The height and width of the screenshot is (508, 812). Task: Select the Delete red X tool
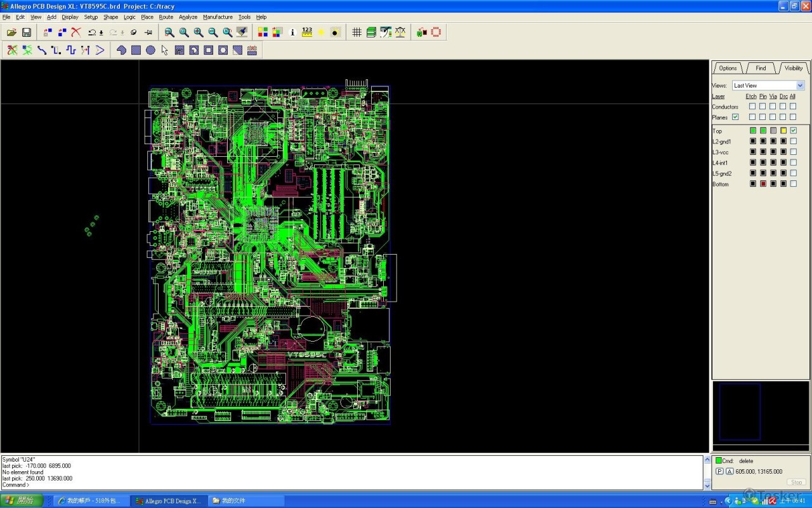pyautogui.click(x=76, y=32)
